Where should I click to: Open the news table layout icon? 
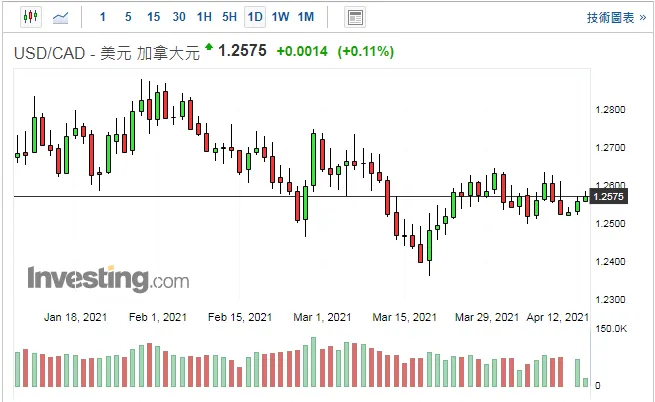tap(355, 18)
